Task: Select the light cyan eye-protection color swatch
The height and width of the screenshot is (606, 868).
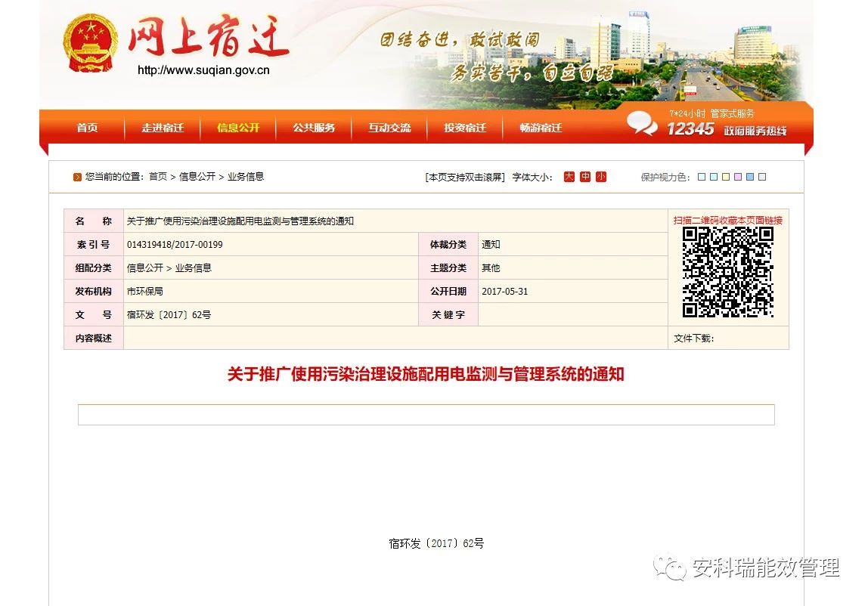Action: pyautogui.click(x=714, y=177)
